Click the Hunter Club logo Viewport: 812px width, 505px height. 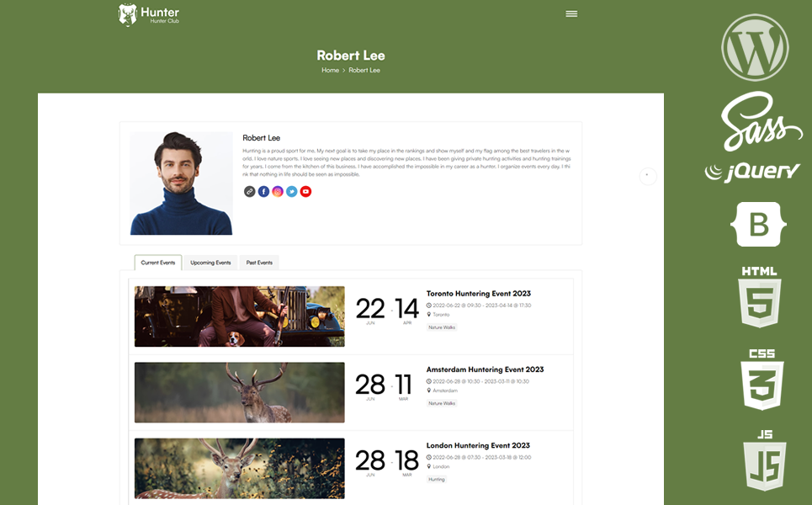(x=149, y=14)
